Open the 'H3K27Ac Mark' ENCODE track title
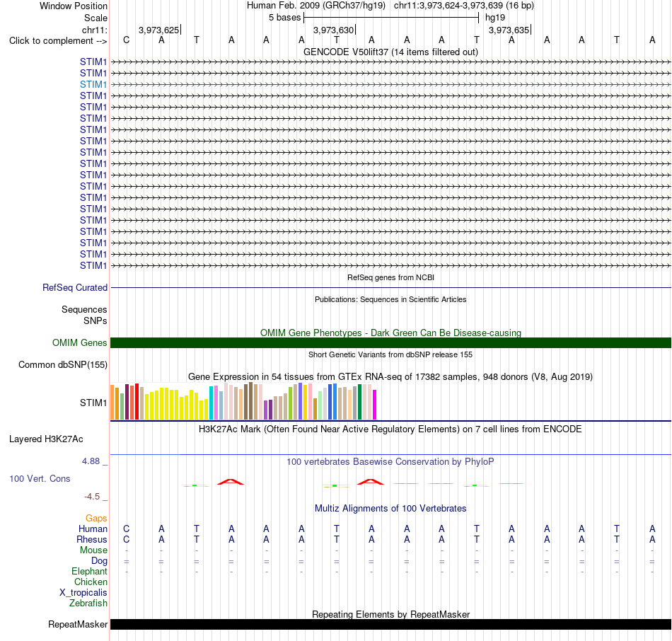This screenshot has width=672, height=641. pyautogui.click(x=390, y=429)
